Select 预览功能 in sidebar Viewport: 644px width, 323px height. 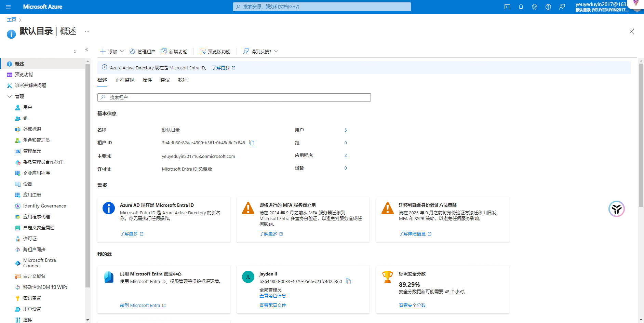point(24,75)
